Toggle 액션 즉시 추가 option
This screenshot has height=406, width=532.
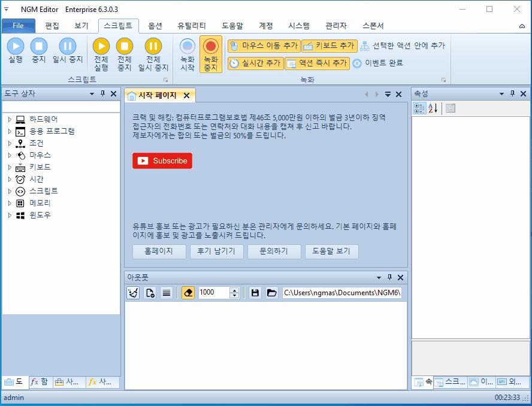318,63
